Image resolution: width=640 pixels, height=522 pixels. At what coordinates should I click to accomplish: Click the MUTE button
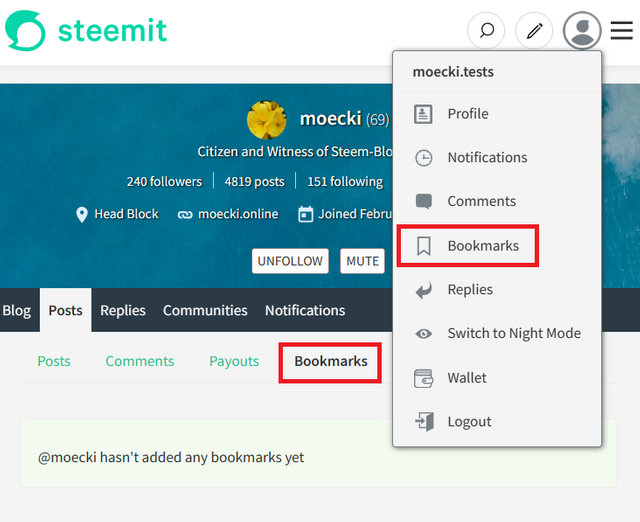362,261
